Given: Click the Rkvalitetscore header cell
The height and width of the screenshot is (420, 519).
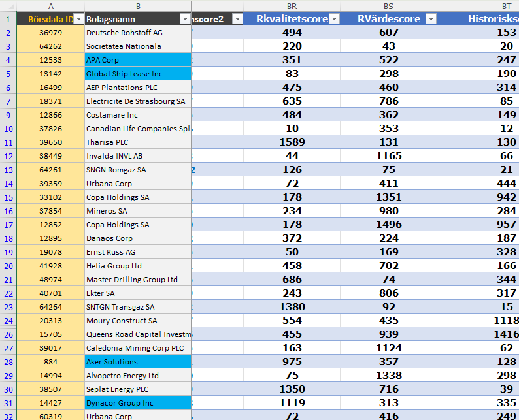Looking at the screenshot, I should pos(292,19).
